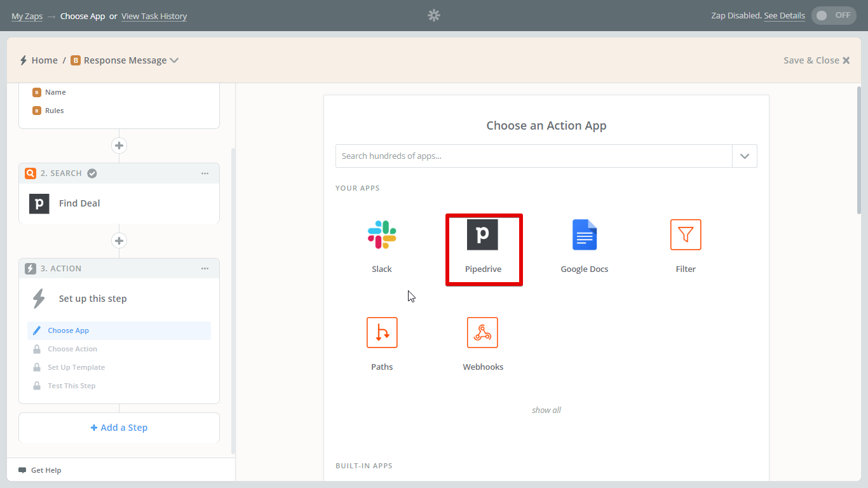Image resolution: width=868 pixels, height=488 pixels.
Task: Click the BUILT-IN APPS section label
Action: [364, 466]
